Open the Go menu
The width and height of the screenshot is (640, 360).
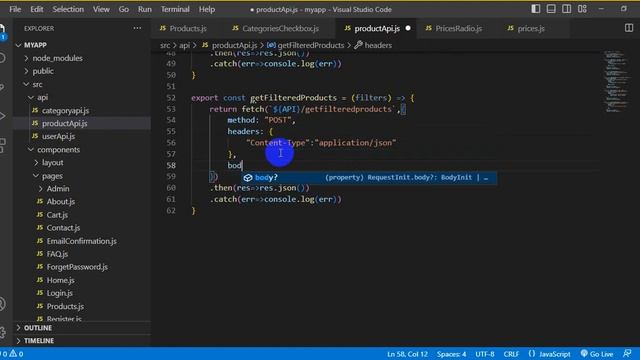pos(123,9)
